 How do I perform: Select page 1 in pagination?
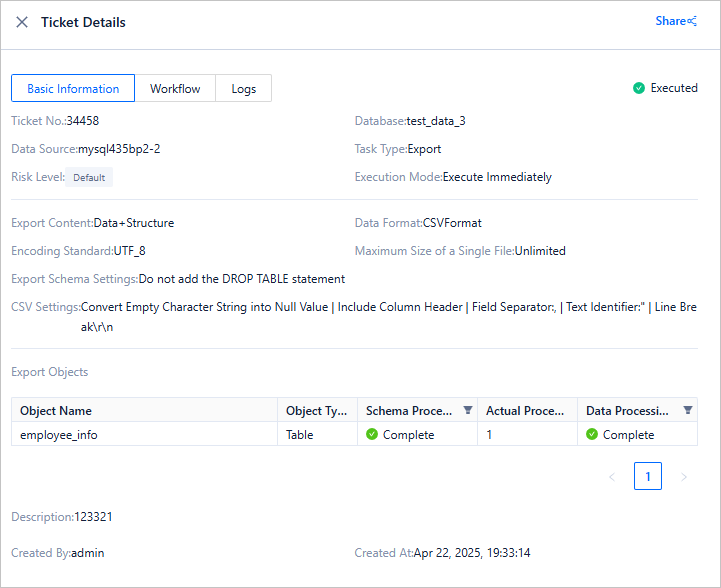648,477
